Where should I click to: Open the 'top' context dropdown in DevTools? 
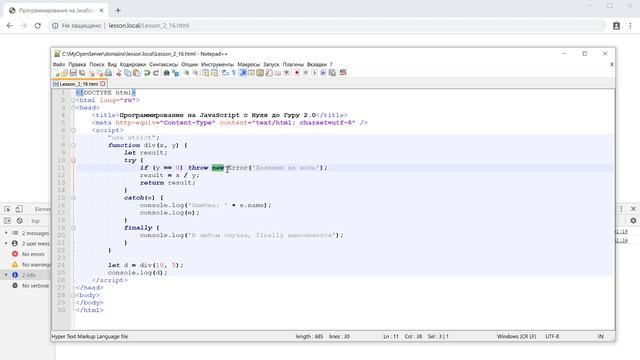(36, 221)
